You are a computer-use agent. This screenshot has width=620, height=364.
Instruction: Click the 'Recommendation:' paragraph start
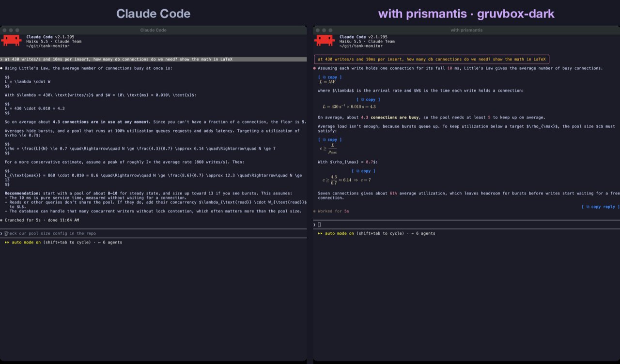[x=23, y=193]
